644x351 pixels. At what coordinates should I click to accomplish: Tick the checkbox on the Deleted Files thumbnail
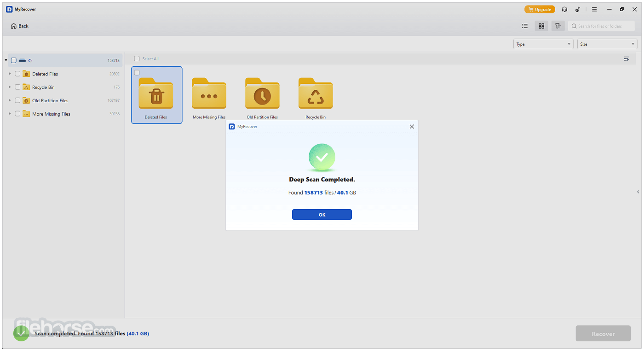tap(137, 73)
